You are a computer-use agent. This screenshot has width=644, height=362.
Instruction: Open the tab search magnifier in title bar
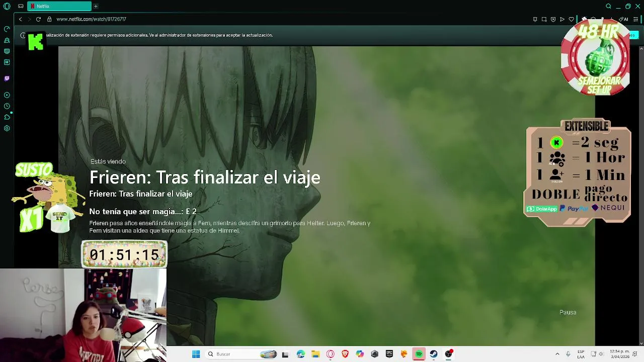click(608, 6)
